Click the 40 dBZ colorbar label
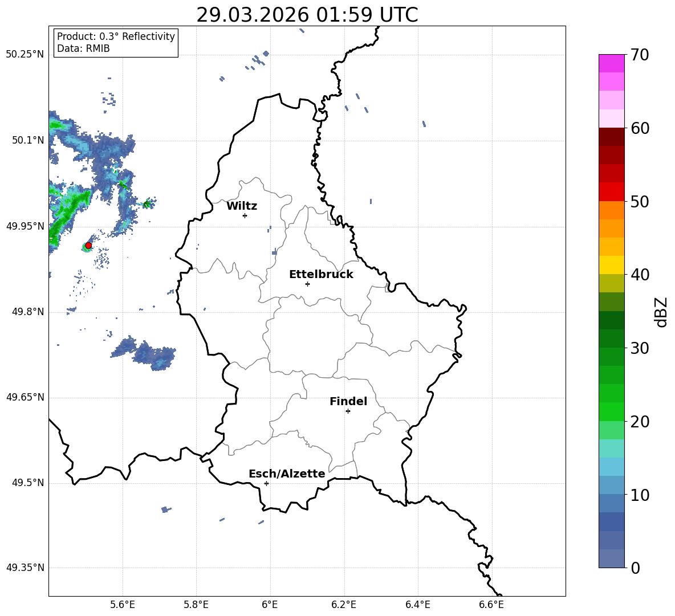 [640, 275]
